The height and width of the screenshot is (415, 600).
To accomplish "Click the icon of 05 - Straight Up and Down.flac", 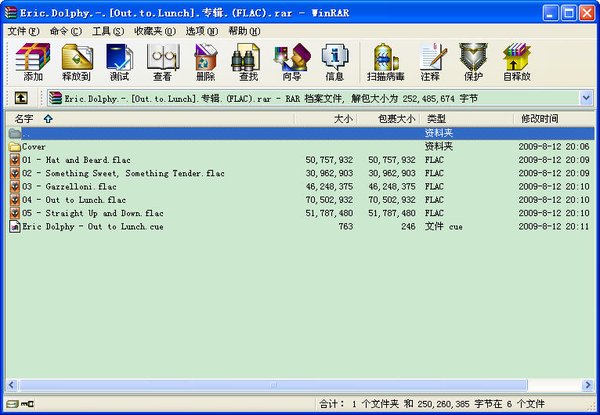I will pos(15,213).
